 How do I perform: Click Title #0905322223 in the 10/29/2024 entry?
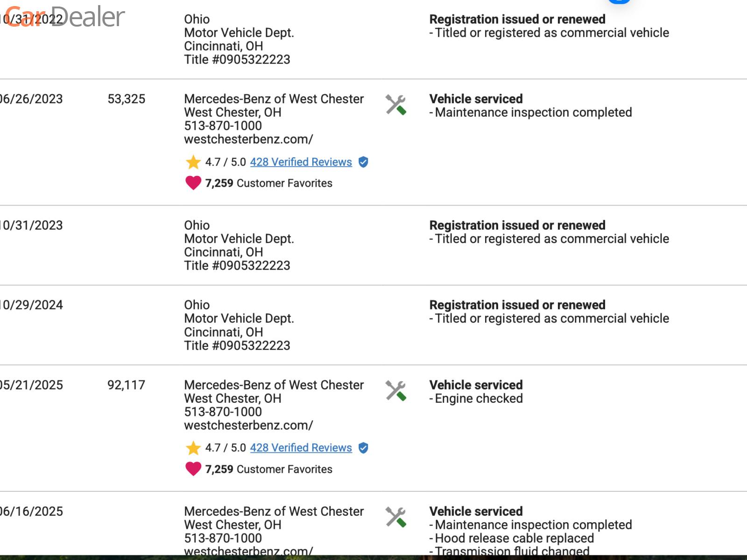click(x=237, y=345)
